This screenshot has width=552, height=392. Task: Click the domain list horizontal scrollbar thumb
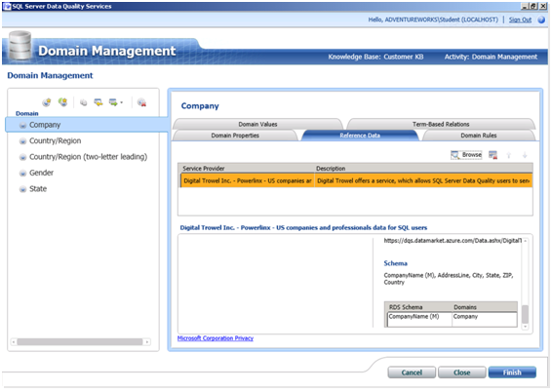point(80,341)
